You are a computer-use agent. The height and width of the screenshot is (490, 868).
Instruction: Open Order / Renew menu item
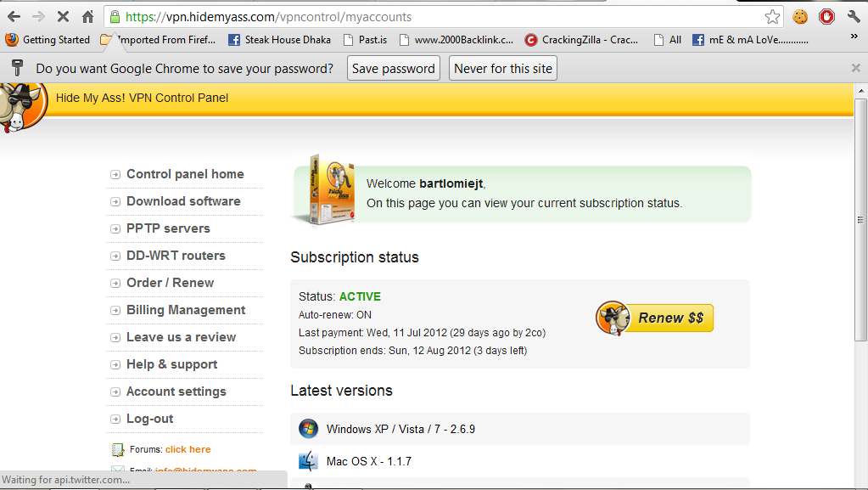click(170, 283)
